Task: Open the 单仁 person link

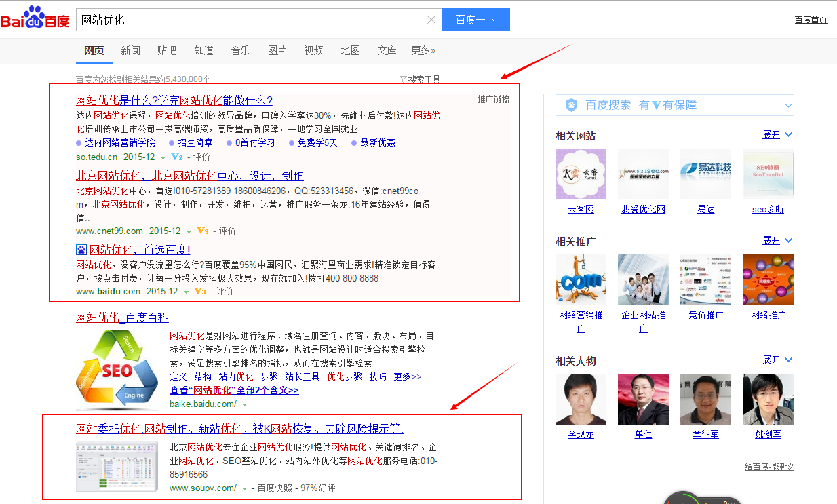Action: (x=643, y=434)
